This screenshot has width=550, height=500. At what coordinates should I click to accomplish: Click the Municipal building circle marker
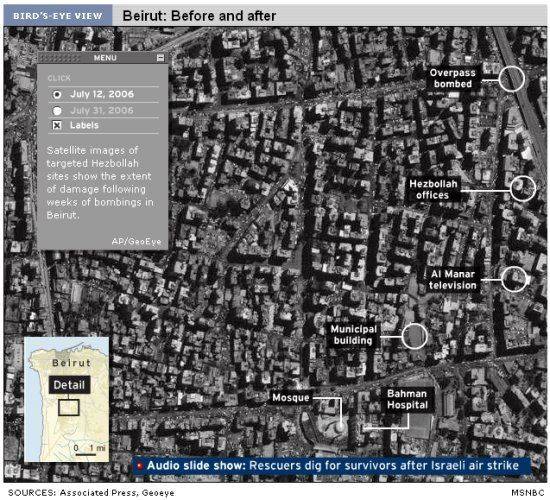414,336
